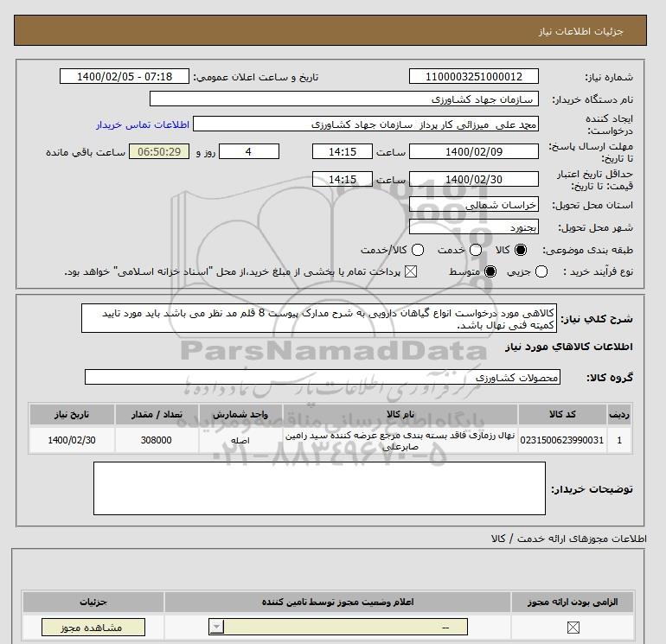Click the need date 1400/02/30 table cell
The width and height of the screenshot is (666, 644).
72,440
